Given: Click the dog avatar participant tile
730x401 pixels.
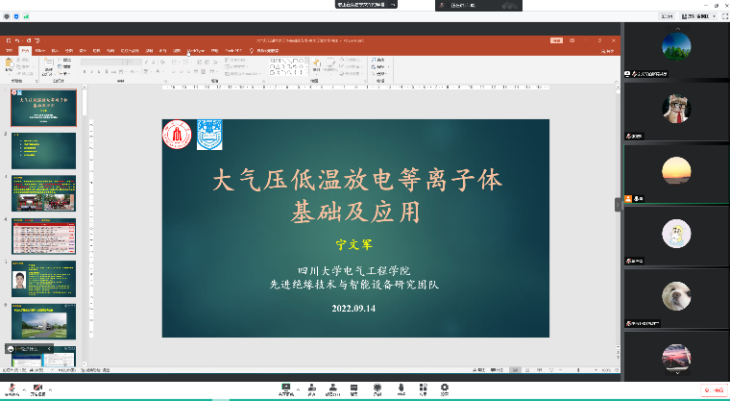Looking at the screenshot, I should coord(676,295).
